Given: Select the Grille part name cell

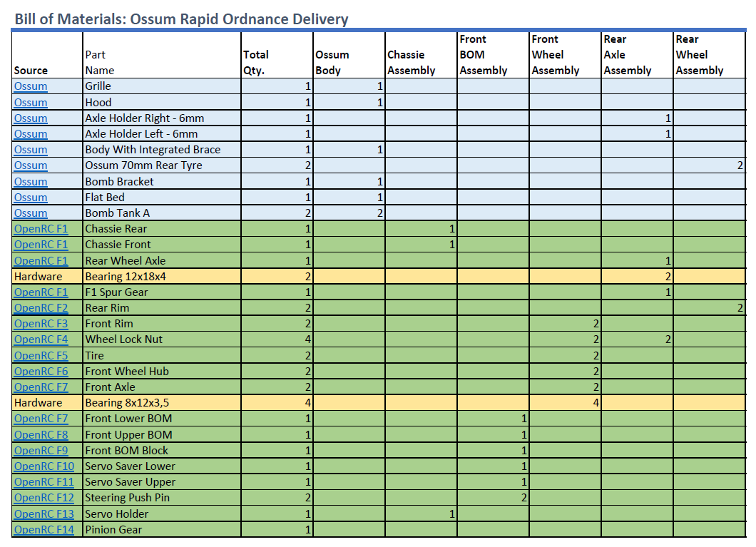Looking at the screenshot, I should point(161,86).
